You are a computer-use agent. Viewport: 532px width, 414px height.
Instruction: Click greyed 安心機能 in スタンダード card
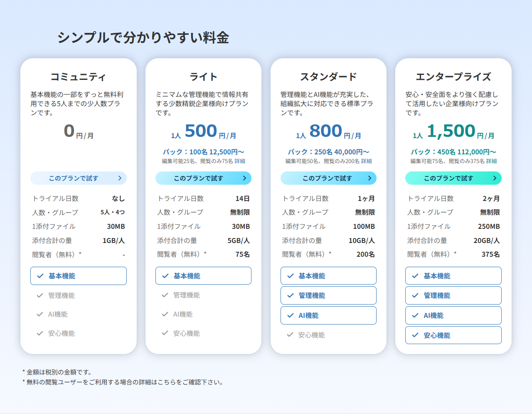(312, 335)
